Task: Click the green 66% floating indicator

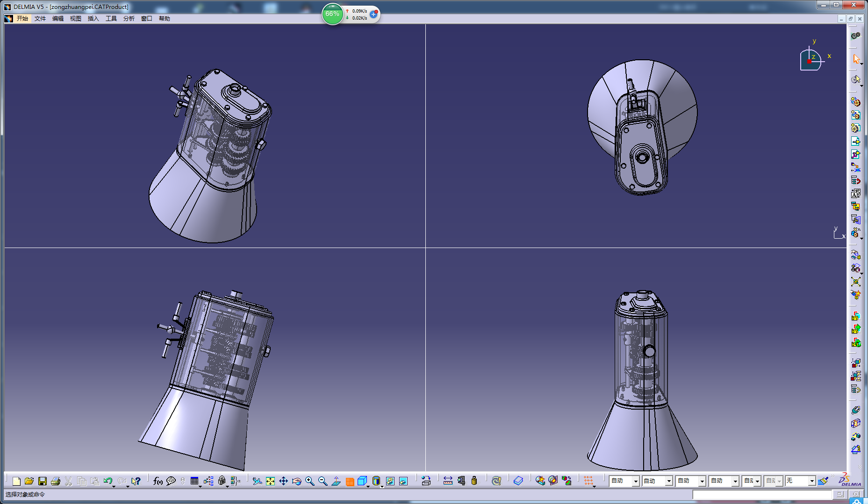Action: [332, 14]
